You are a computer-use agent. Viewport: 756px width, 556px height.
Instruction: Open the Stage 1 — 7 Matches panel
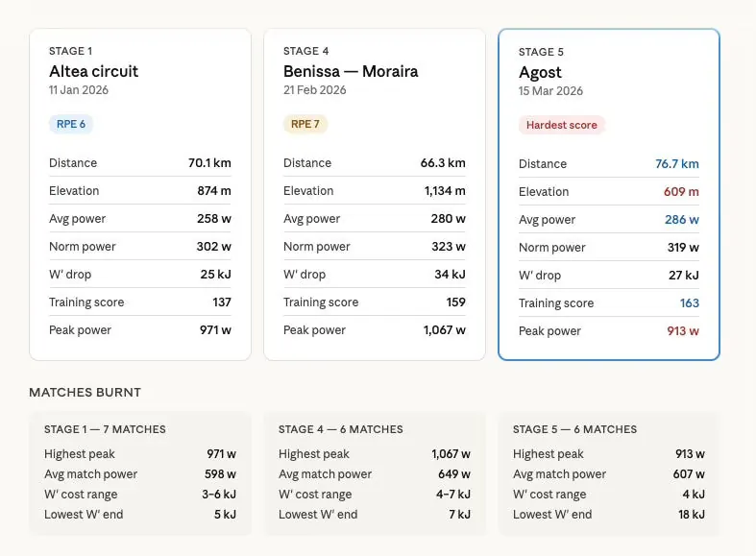click(140, 473)
